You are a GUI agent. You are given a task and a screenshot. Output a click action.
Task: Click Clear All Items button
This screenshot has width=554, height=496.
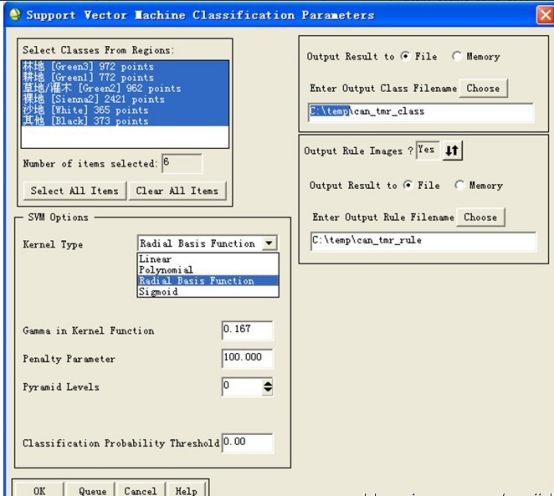(x=177, y=191)
